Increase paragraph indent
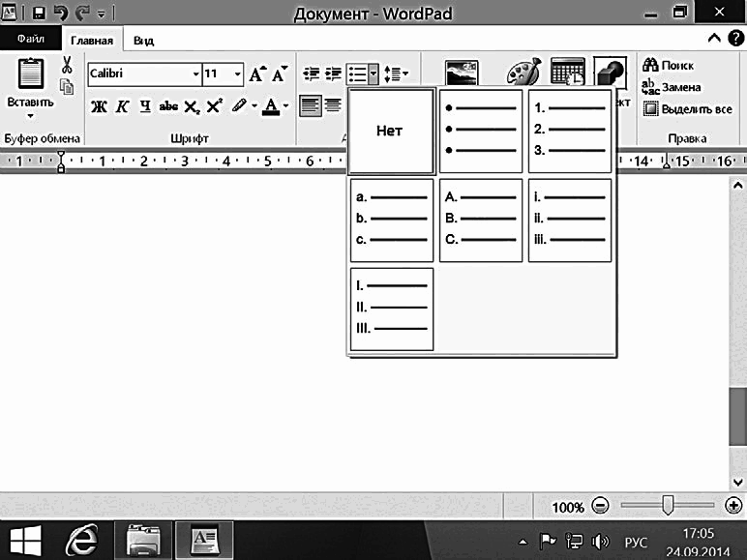Image resolution: width=747 pixels, height=560 pixels. (334, 74)
